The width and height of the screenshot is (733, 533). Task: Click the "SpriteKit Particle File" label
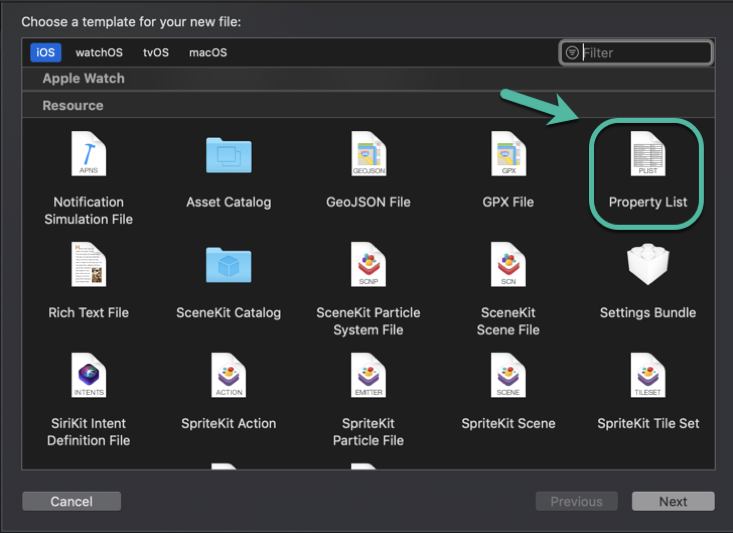(368, 432)
